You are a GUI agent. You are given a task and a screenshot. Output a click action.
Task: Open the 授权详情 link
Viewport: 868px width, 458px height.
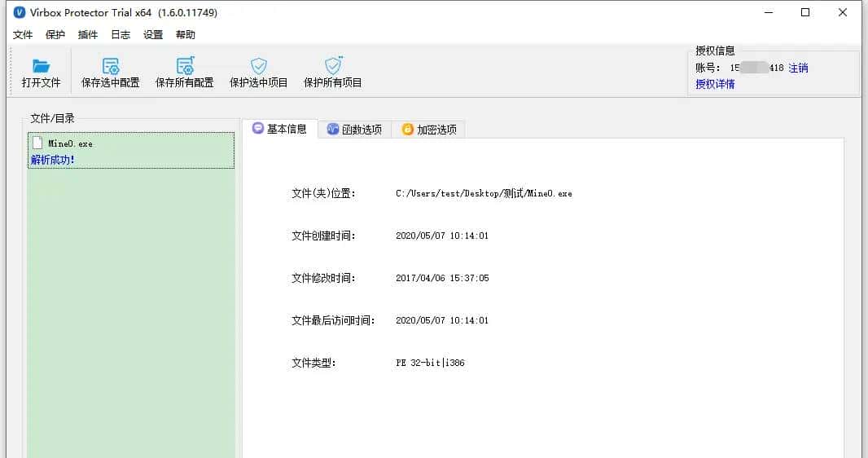[715, 84]
